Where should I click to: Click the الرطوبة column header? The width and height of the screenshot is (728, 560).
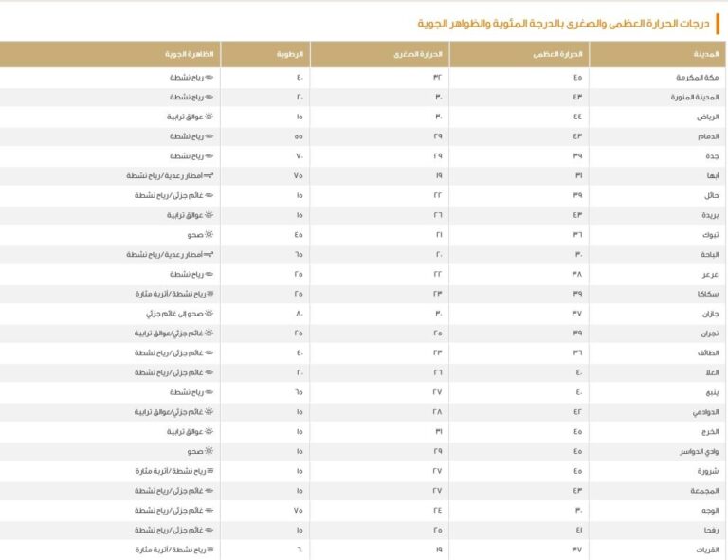point(290,54)
